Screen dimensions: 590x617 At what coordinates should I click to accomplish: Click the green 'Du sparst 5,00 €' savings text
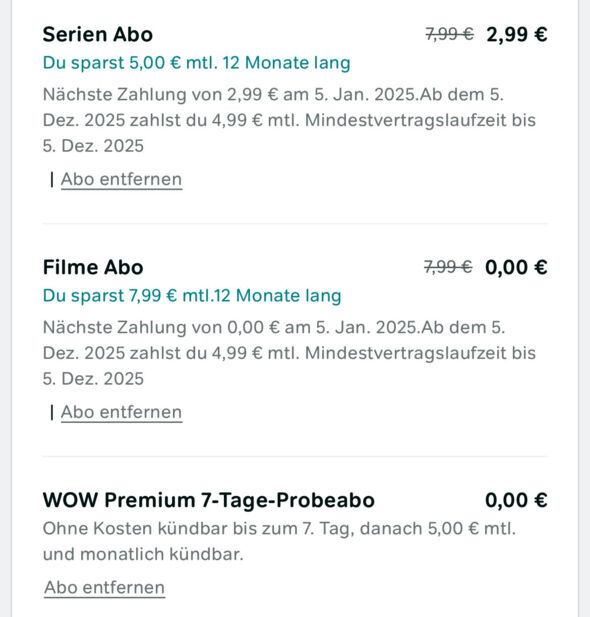196,63
